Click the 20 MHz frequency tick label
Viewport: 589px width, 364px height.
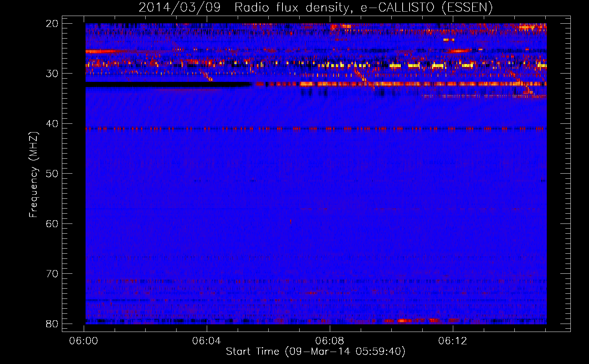coord(52,24)
